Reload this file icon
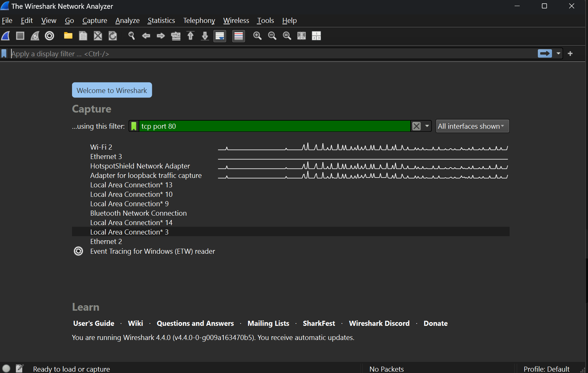This screenshot has height=373, width=588. point(113,36)
